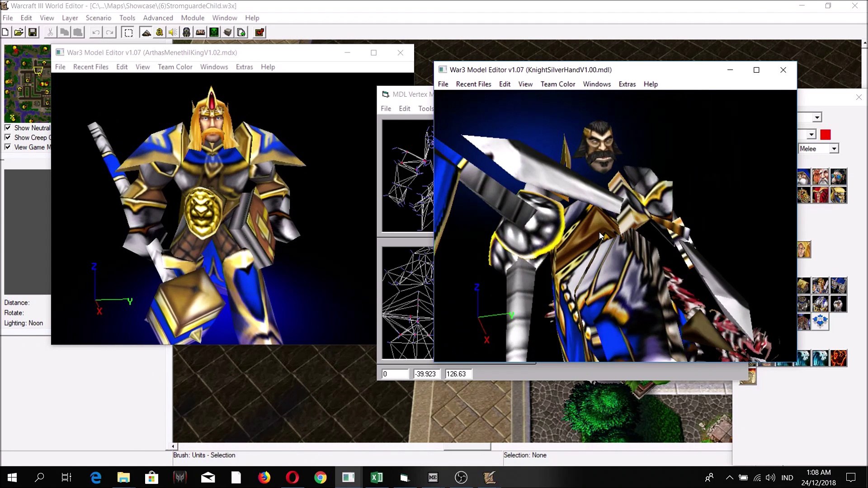Screen dimensions: 868x488
Task: Select the gold-helmeted Paladin portrait in unit palette
Action: point(839,195)
